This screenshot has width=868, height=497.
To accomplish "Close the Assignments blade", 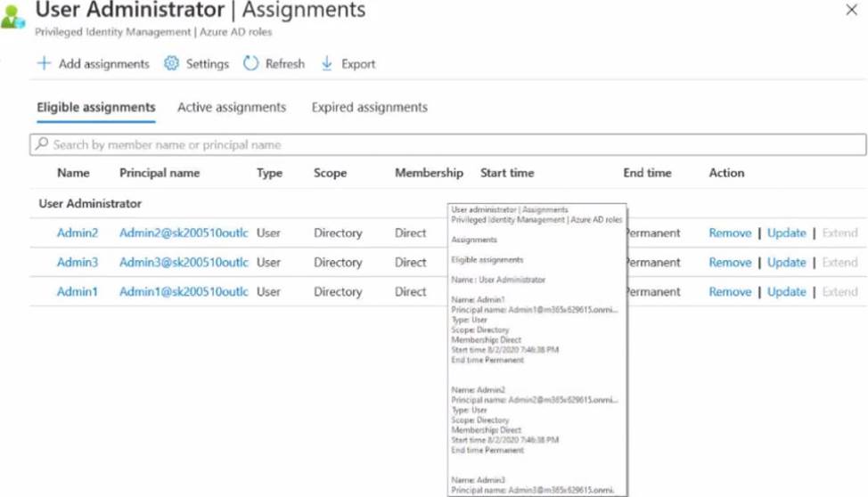I will point(851,10).
